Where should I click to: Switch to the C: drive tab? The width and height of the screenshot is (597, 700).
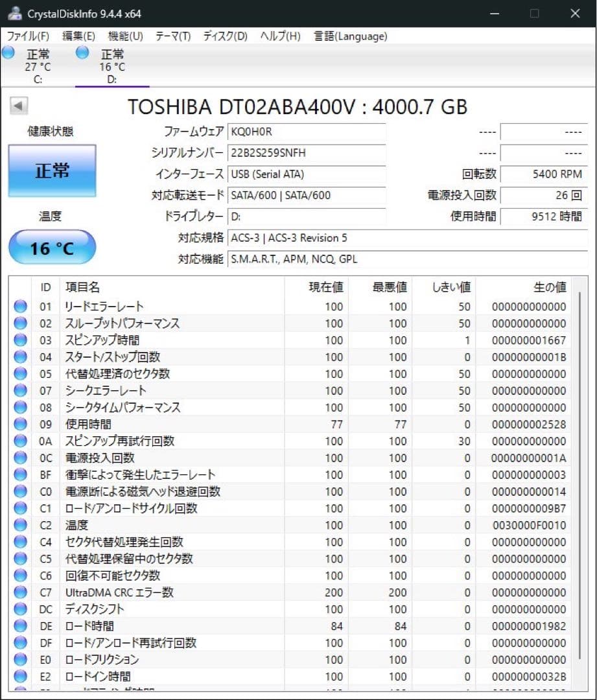click(x=38, y=65)
